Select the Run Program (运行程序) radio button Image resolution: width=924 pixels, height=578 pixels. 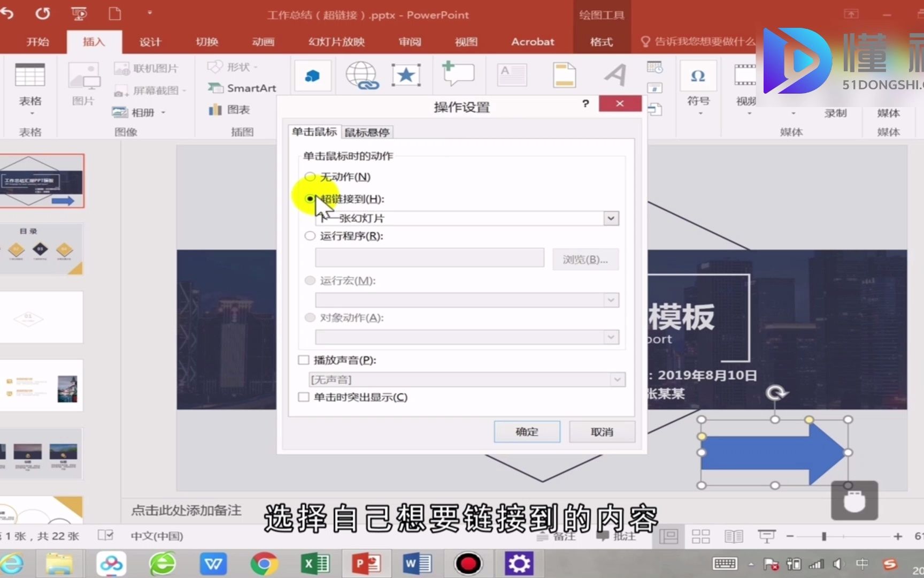(x=310, y=235)
